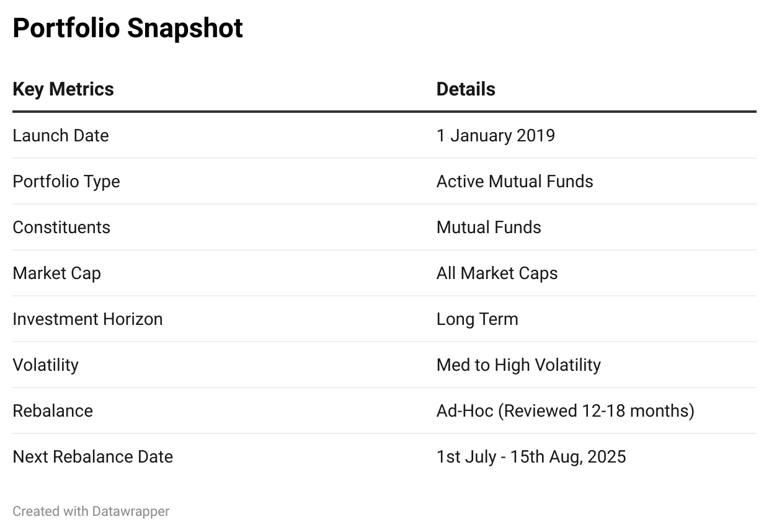Click the Launch Date row label
Screen dimensions: 769x532
tap(61, 135)
